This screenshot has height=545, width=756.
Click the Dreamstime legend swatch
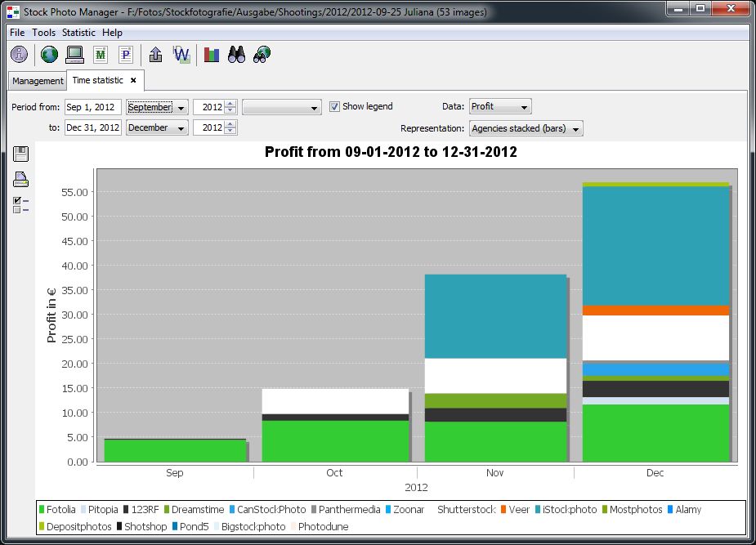(x=167, y=509)
